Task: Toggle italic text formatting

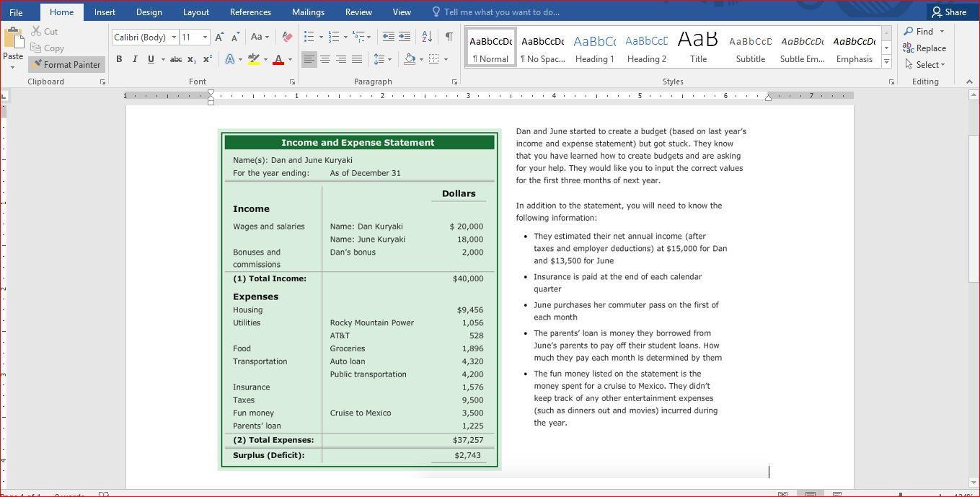Action: 135,59
